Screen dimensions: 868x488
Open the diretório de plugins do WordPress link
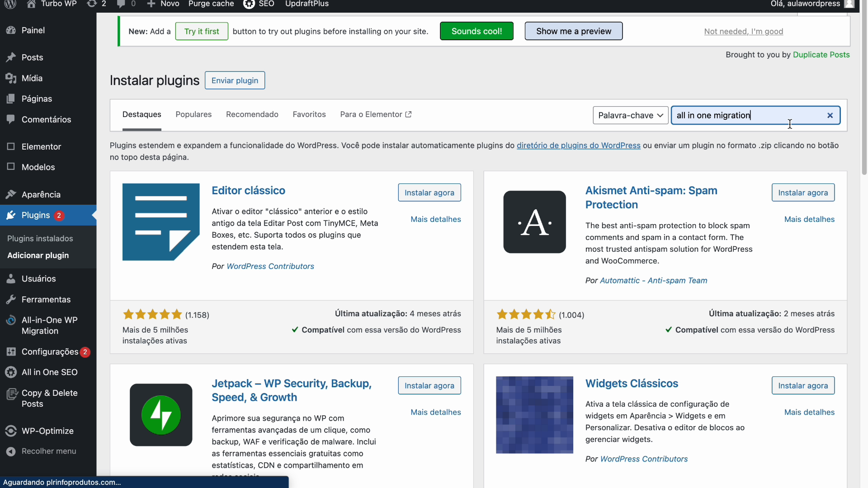[578, 145]
